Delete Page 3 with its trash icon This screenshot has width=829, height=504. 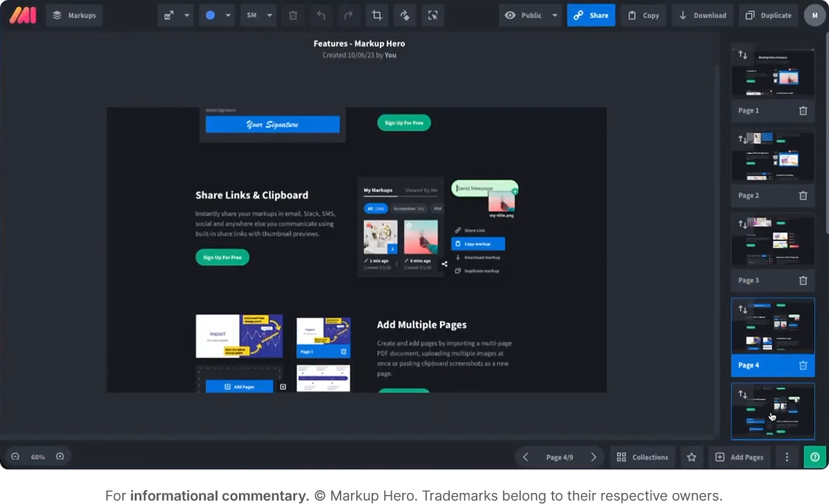(x=803, y=280)
